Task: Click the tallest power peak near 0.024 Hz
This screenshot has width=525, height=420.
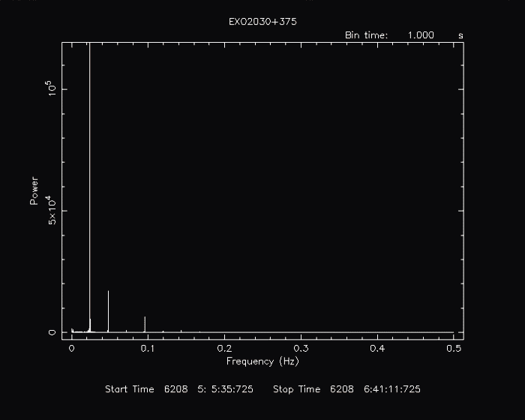Action: click(90, 187)
